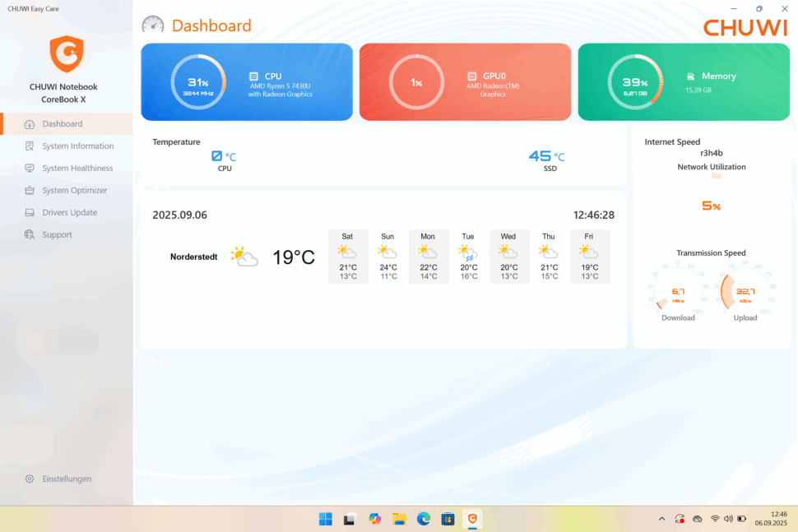This screenshot has width=798, height=532.
Task: Click the CHUWI brand logo at top right
Action: tap(745, 27)
